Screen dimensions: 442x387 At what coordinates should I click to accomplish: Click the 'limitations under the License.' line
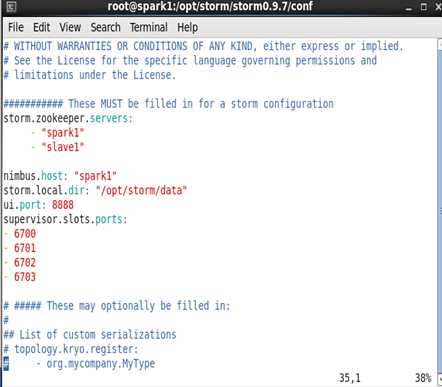pos(89,75)
